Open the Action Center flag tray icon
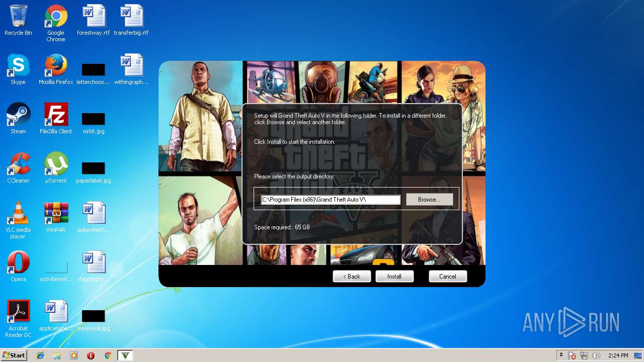The image size is (644, 362). pos(573,355)
